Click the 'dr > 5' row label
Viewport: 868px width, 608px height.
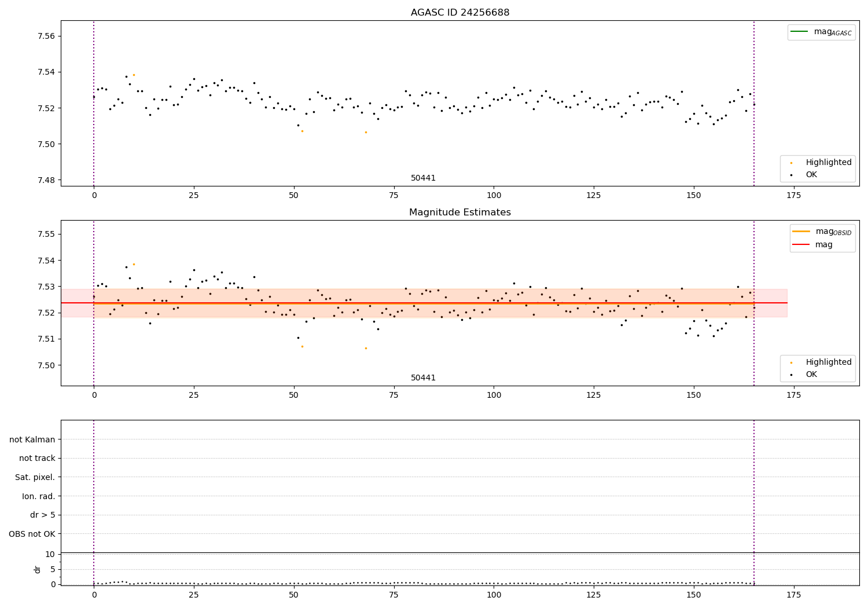(x=43, y=515)
